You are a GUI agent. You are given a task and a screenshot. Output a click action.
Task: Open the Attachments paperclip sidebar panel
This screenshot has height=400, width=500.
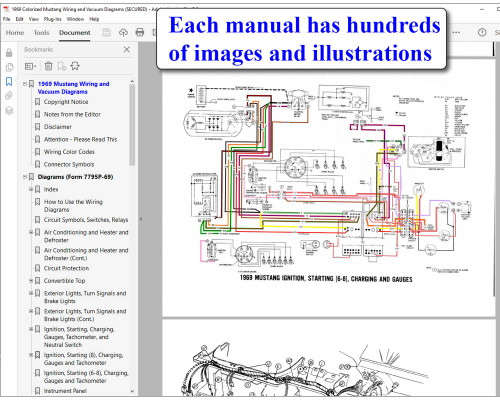[9, 96]
